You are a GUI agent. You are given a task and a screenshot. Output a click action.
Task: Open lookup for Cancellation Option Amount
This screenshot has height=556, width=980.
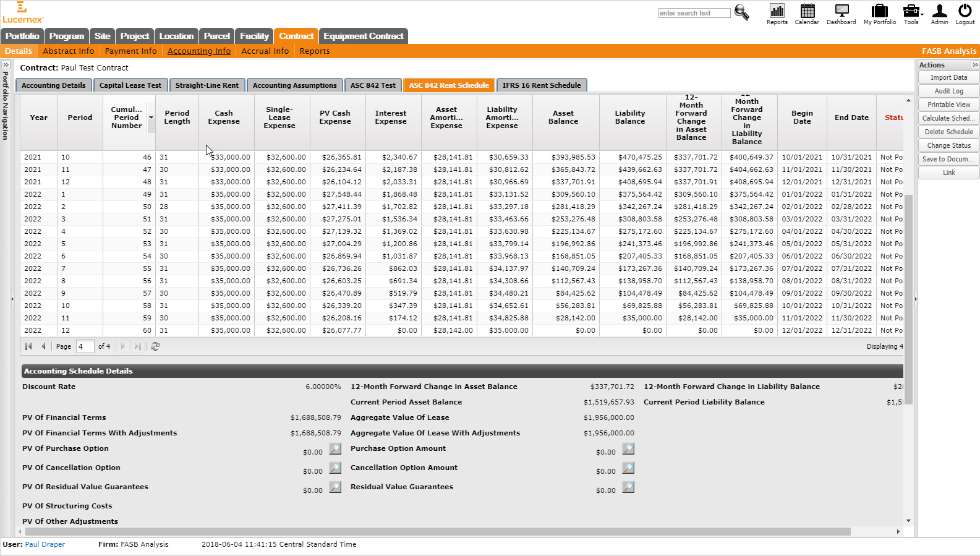coord(628,468)
